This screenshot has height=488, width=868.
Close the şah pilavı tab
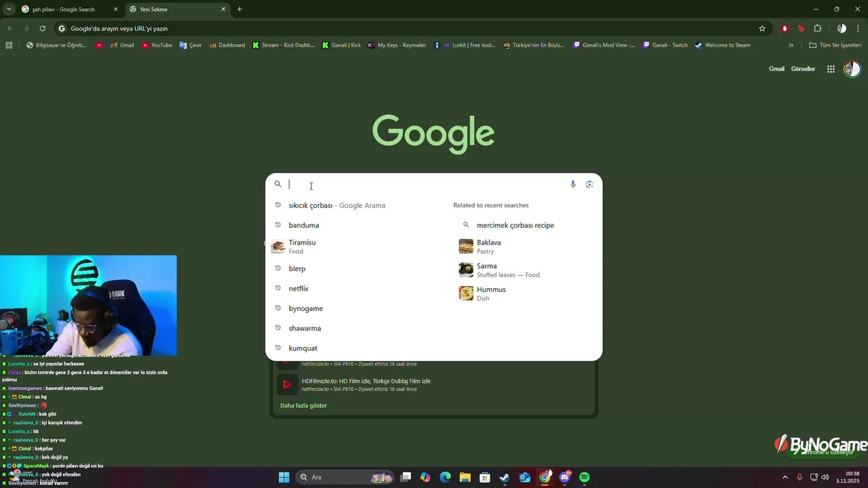pos(116,9)
